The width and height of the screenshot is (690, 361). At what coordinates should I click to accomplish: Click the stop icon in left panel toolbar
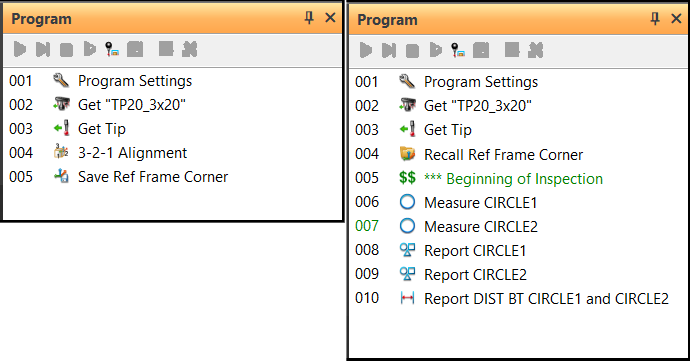point(66,49)
